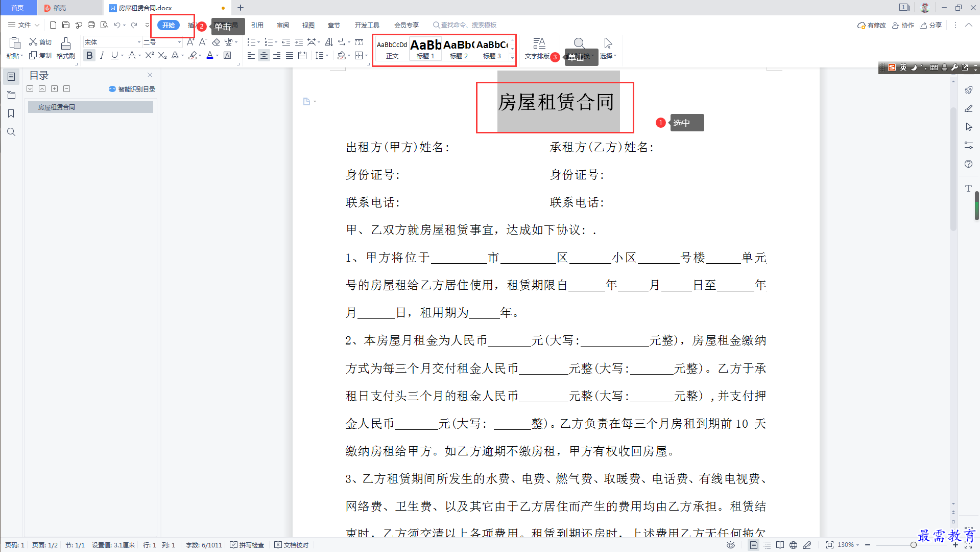Expand the styles gallery
This screenshot has width=980, height=552.
512,57
